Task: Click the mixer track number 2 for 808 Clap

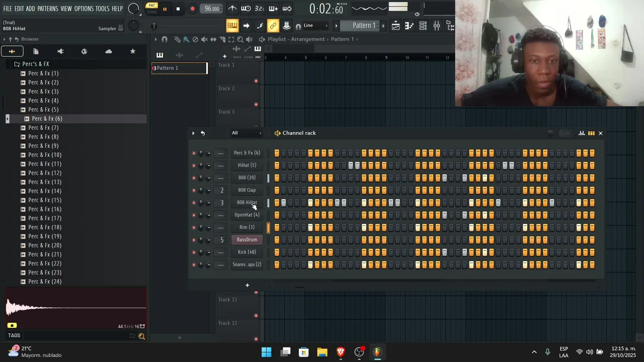Action: (x=221, y=190)
